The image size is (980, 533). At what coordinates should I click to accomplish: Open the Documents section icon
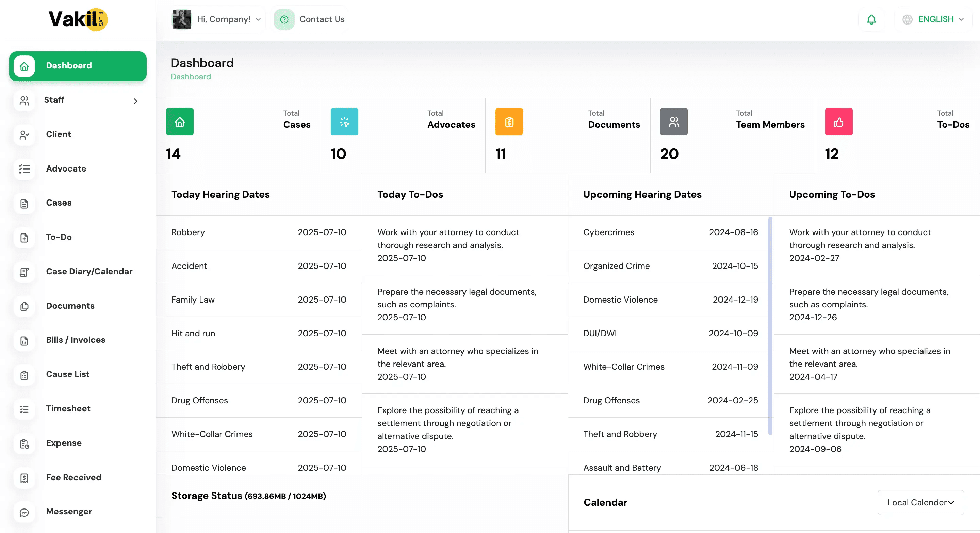pyautogui.click(x=24, y=307)
